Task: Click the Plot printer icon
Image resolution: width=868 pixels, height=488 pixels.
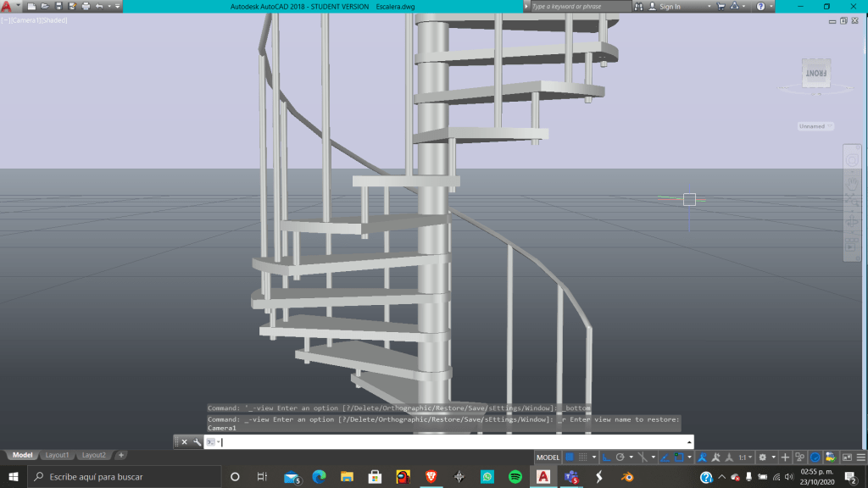Action: pos(86,6)
